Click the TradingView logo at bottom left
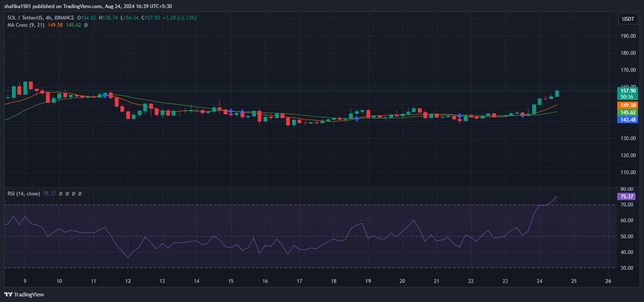Screen dimensions: 644x302 click(24, 294)
